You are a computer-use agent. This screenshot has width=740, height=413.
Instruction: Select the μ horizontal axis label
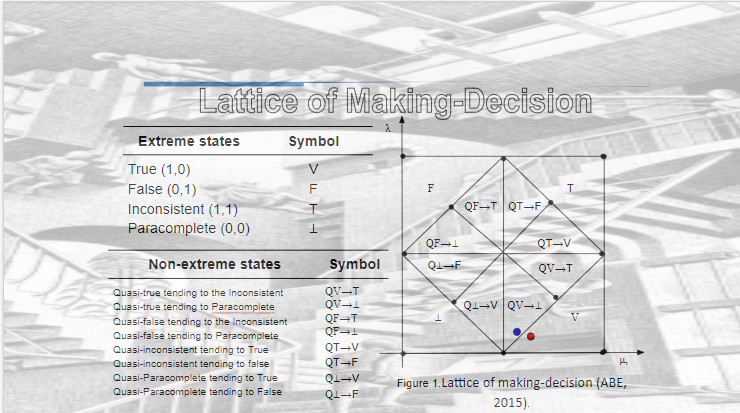coord(623,362)
